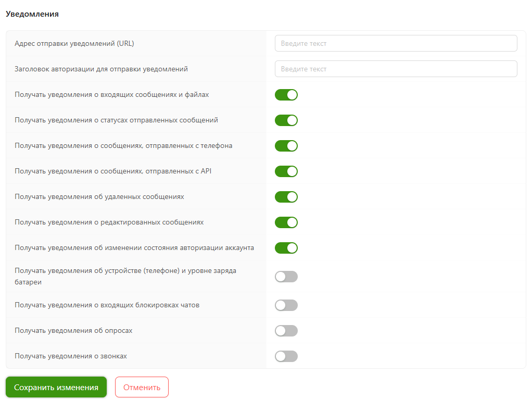
Task: Enable incoming chat block notifications
Action: 286,305
